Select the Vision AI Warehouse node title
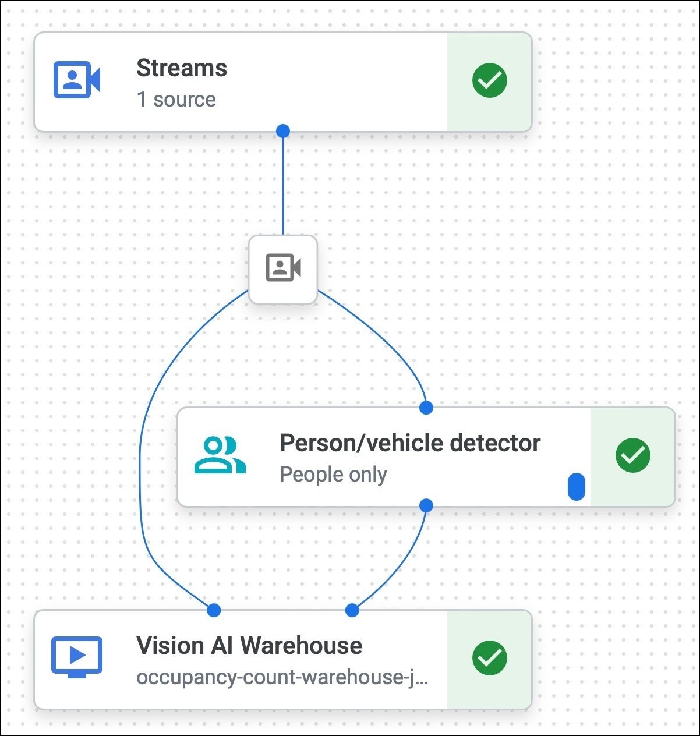The image size is (700, 736). point(249,646)
